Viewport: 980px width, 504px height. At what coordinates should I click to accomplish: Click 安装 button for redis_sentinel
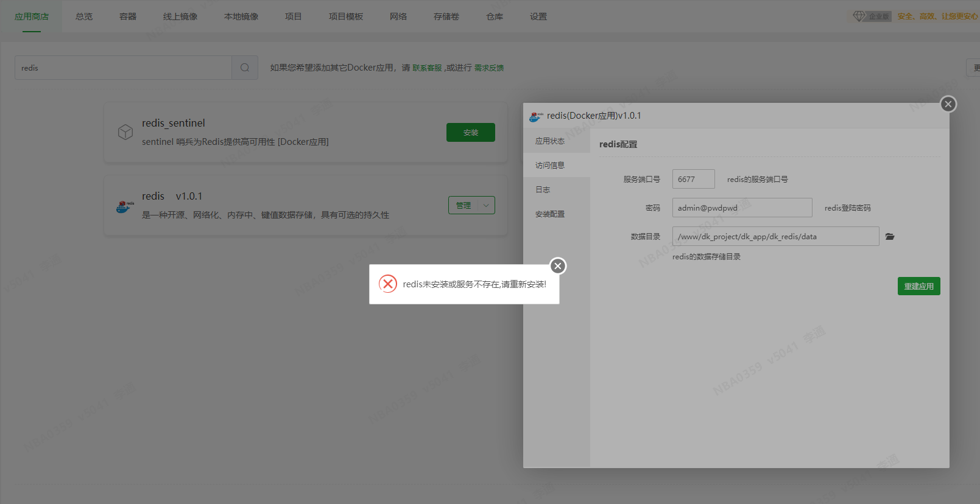pyautogui.click(x=471, y=132)
